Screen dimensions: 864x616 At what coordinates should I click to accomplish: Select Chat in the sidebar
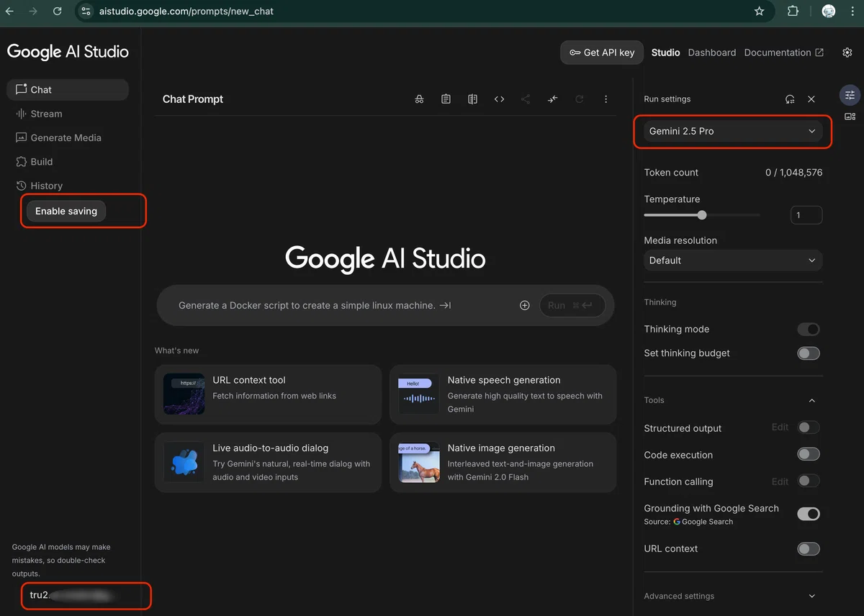tap(68, 90)
